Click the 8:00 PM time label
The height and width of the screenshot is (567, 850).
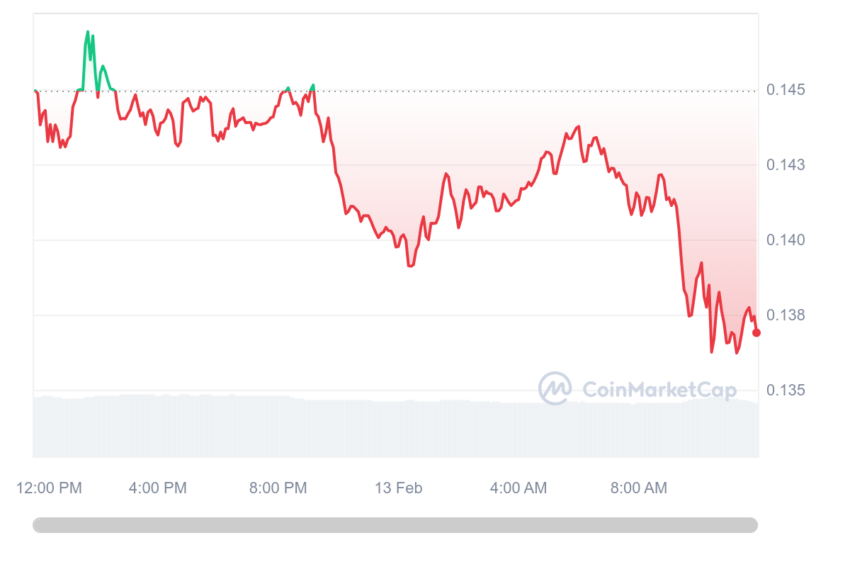[x=278, y=488]
